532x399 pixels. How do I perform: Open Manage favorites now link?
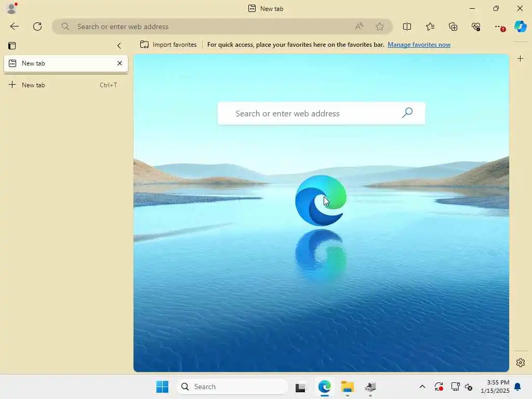(419, 45)
